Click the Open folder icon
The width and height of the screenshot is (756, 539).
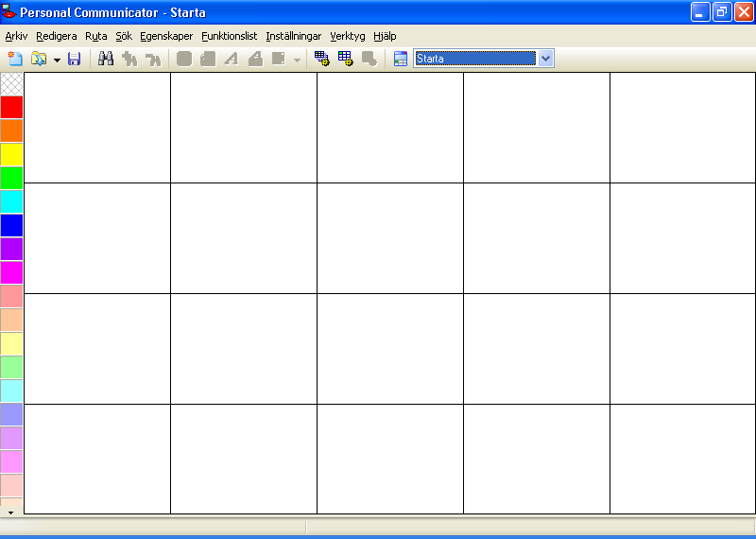point(38,59)
